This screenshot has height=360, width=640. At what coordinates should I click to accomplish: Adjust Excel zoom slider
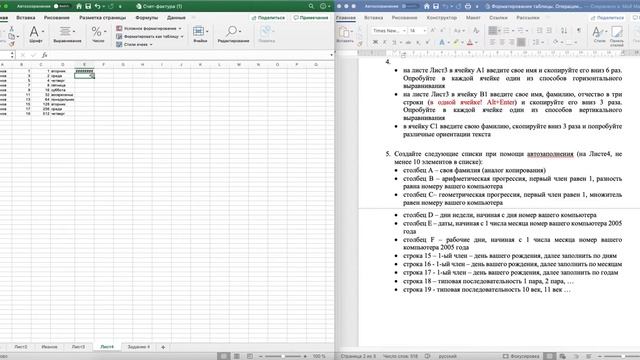pos(283,356)
